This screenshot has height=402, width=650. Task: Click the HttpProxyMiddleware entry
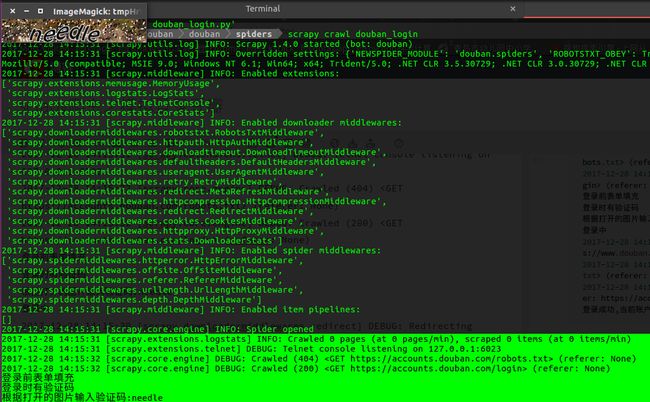pos(166,231)
